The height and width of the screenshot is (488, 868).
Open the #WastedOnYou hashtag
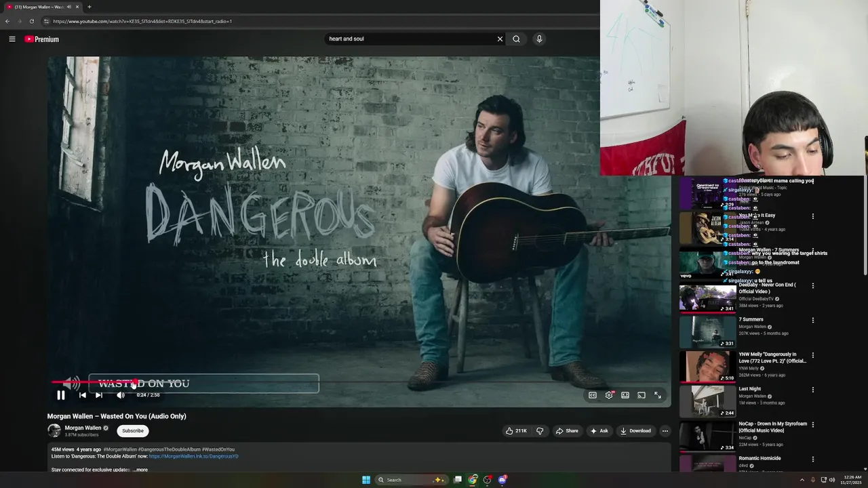218,449
